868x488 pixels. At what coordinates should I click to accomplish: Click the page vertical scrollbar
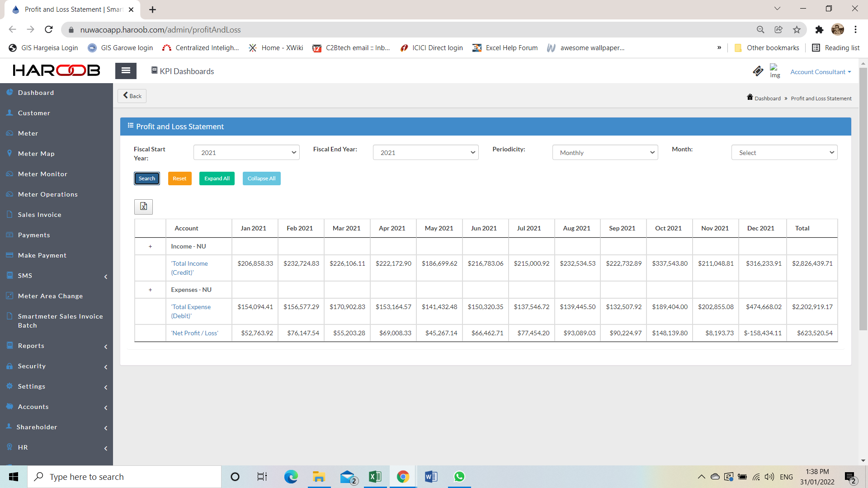point(863,199)
